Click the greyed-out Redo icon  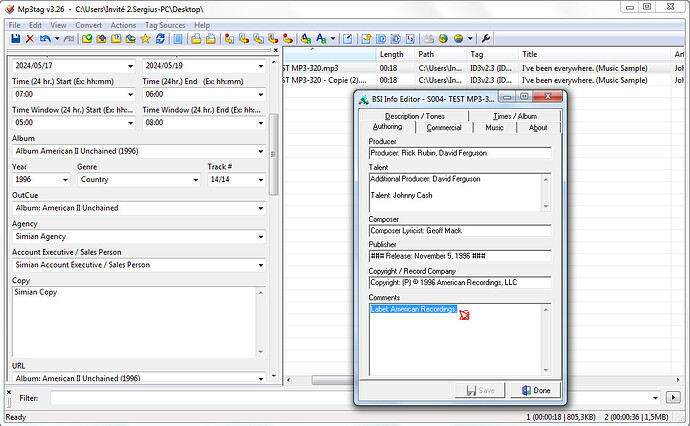pyautogui.click(x=69, y=39)
